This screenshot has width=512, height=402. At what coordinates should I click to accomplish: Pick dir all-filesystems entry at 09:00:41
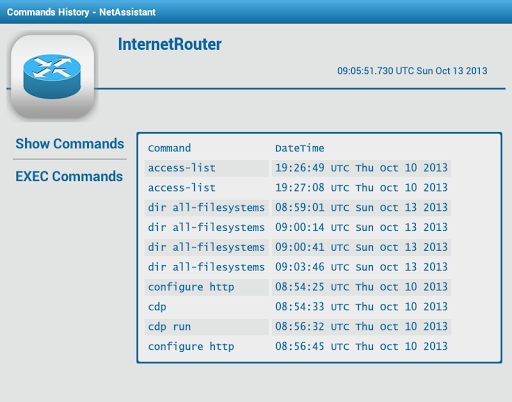298,247
